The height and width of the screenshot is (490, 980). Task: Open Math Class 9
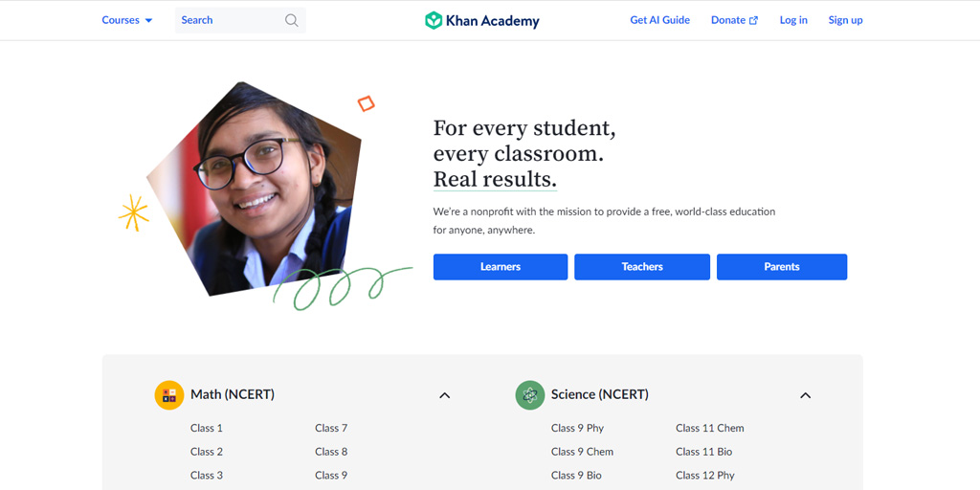331,475
